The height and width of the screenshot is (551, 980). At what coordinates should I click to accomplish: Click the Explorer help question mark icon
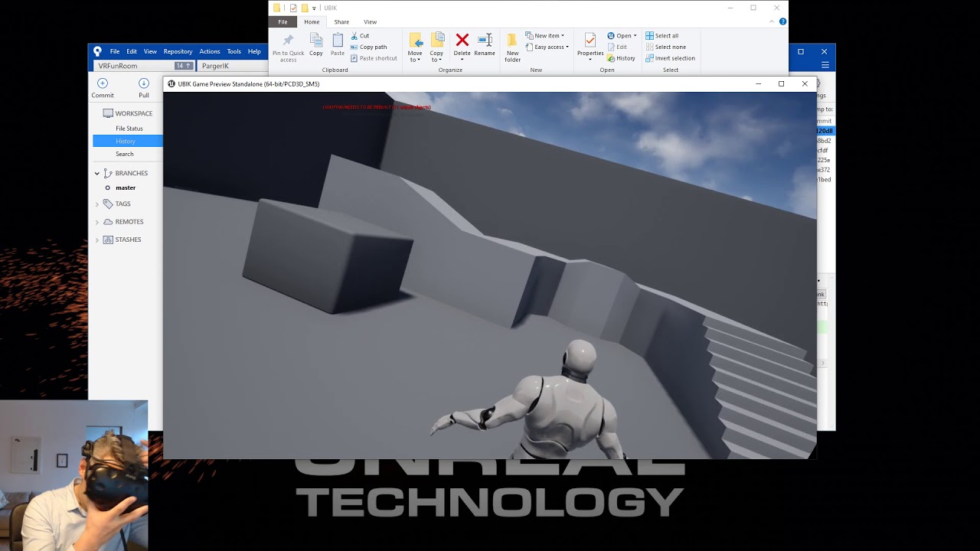tap(782, 21)
